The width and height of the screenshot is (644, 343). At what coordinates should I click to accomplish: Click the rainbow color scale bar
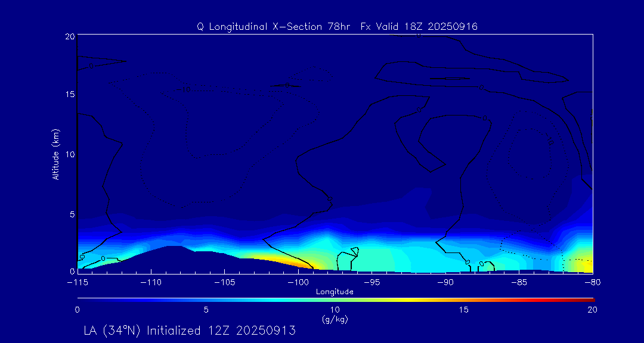[336, 300]
